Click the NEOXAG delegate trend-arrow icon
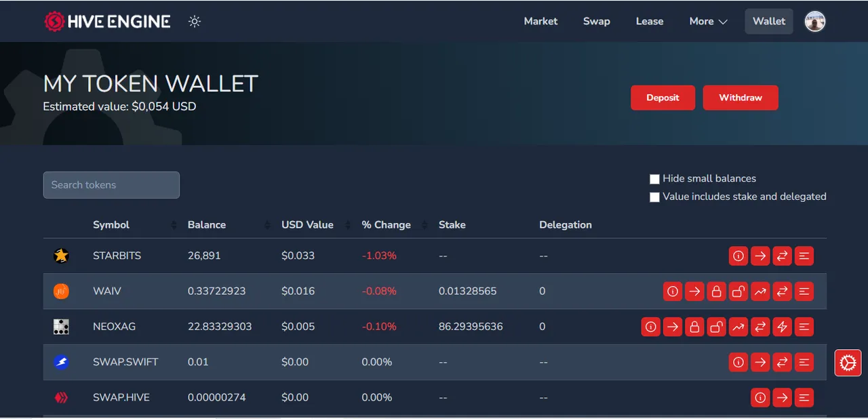Viewport: 868px width, 419px height. click(x=738, y=327)
